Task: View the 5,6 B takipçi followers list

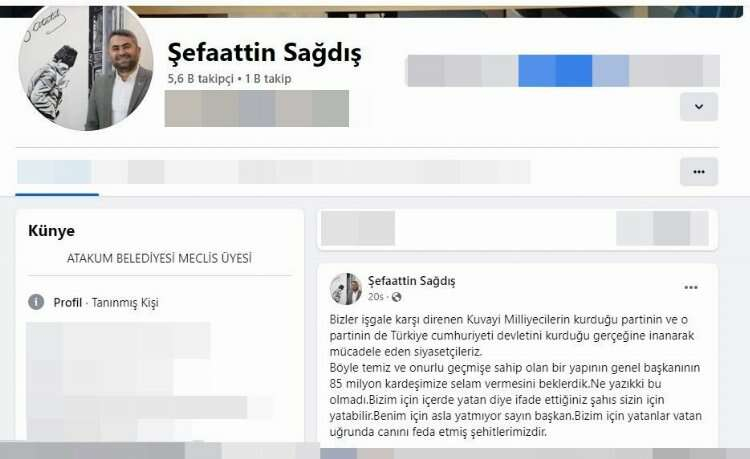Action: 200,79
